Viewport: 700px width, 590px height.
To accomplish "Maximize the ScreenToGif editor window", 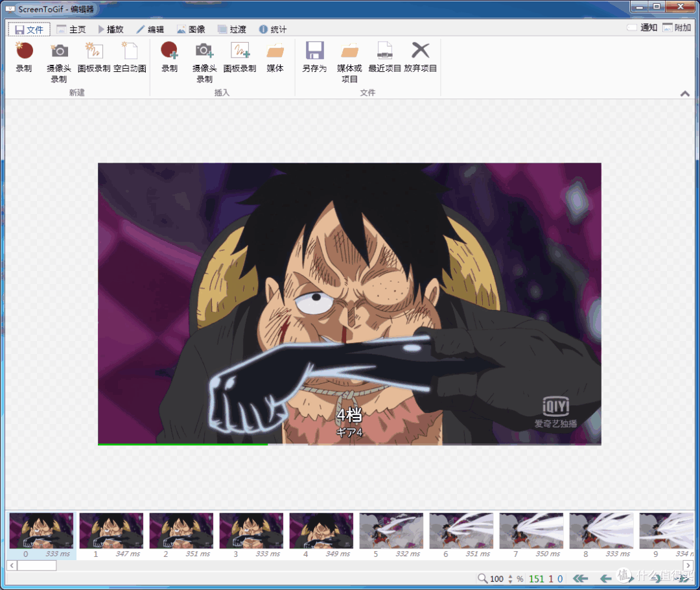I will coord(656,6).
